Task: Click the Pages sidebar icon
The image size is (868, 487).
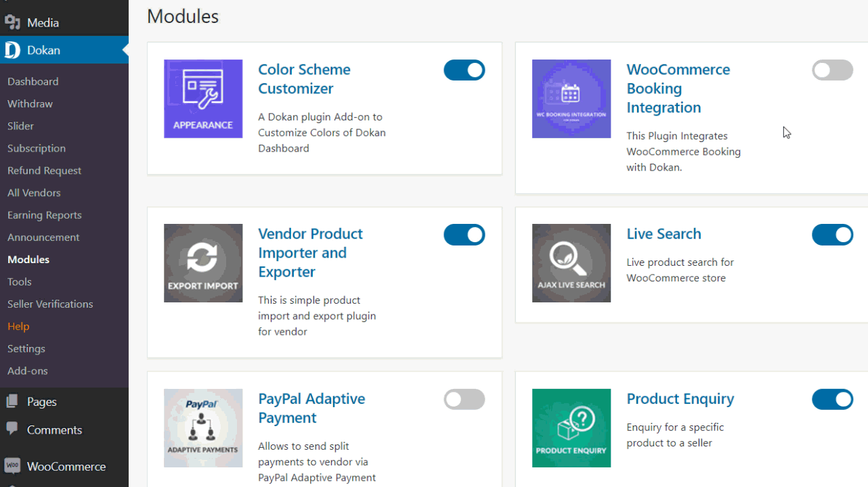Action: [x=12, y=402]
